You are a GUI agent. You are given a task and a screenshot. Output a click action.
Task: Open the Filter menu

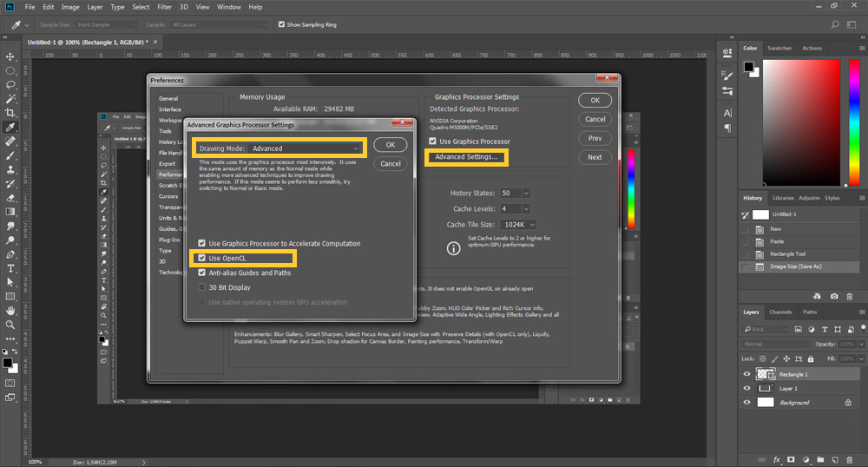(x=164, y=7)
